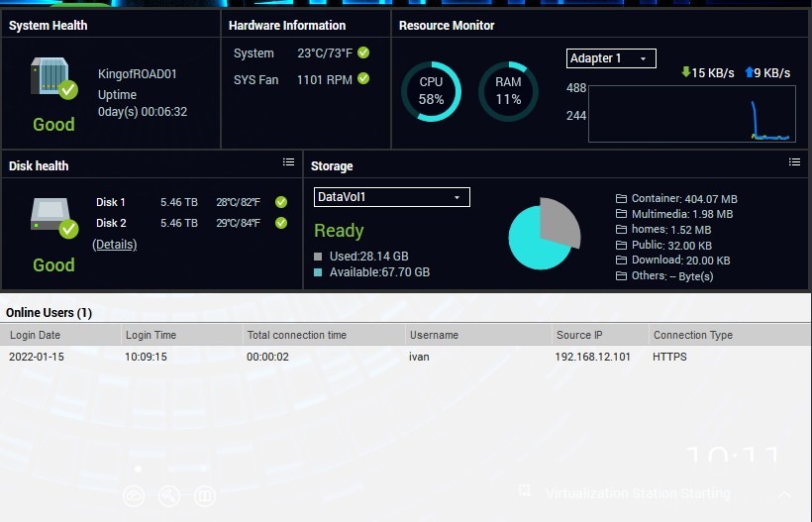Select the 2022-01-15 login date cell

click(x=37, y=357)
